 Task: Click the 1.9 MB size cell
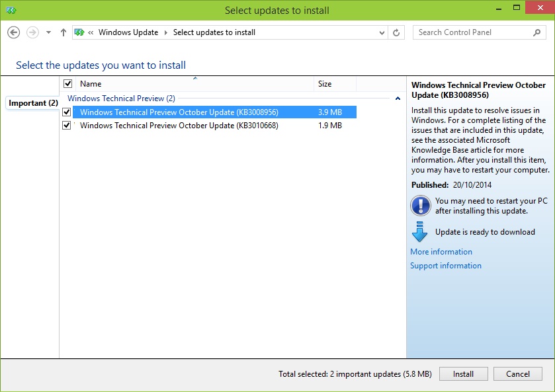click(x=330, y=125)
